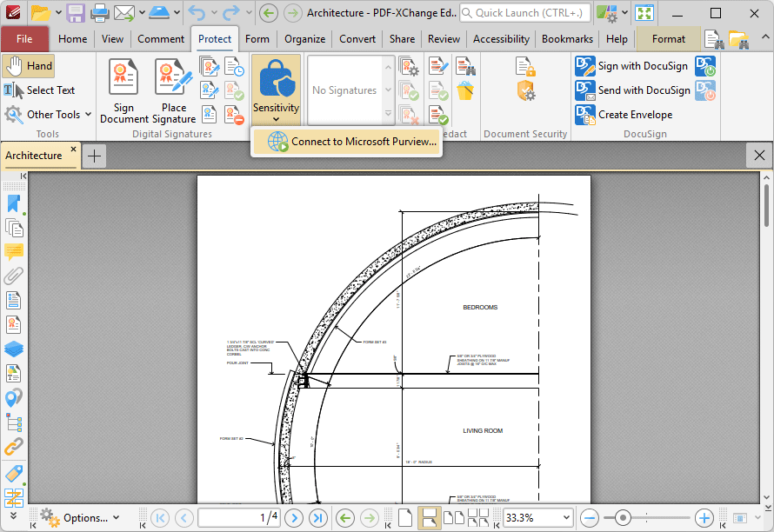Viewport: 774px width, 532px height.
Task: Switch to the Home ribbon tab
Action: [72, 39]
